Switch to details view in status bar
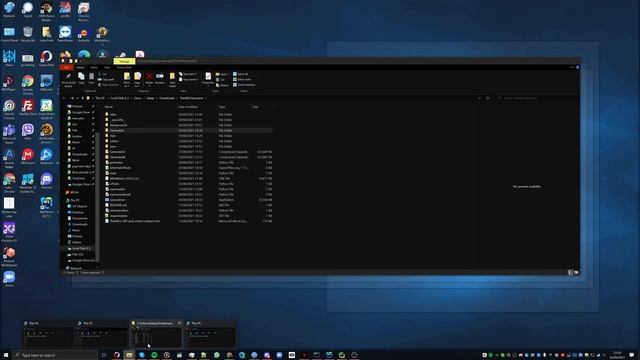Image resolution: width=640 pixels, height=360 pixels. point(570,272)
